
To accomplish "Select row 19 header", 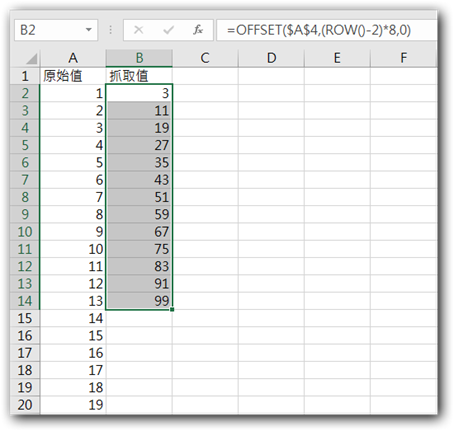I will tap(25, 388).
